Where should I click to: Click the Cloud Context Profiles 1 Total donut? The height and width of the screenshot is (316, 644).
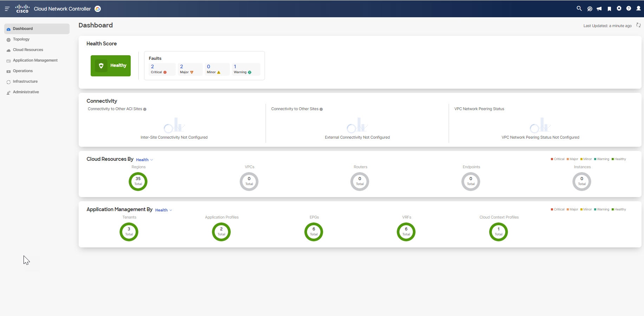(499, 232)
